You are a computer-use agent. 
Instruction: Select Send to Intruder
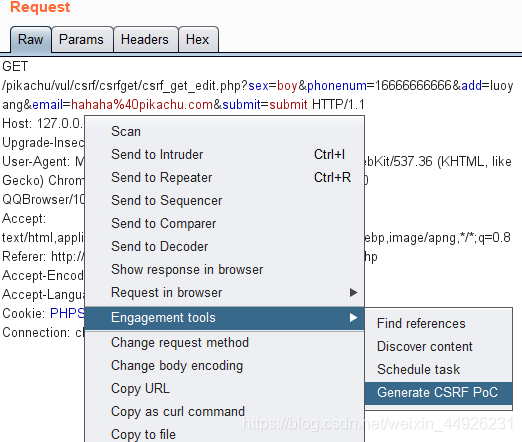[x=224, y=154]
